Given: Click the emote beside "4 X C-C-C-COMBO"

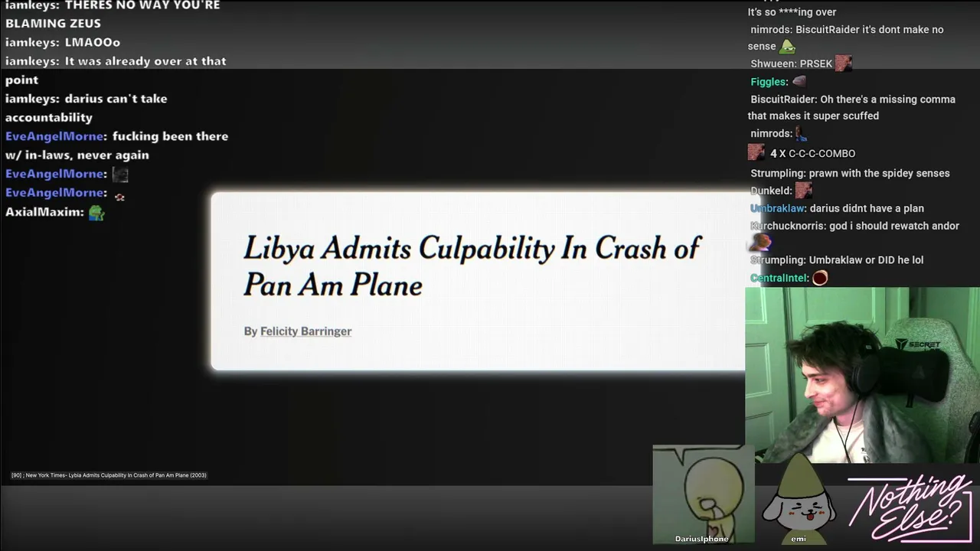Looking at the screenshot, I should coord(756,153).
